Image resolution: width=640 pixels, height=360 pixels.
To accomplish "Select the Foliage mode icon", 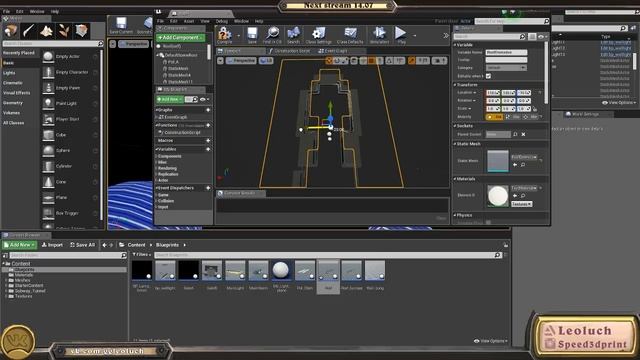I will click(x=64, y=31).
